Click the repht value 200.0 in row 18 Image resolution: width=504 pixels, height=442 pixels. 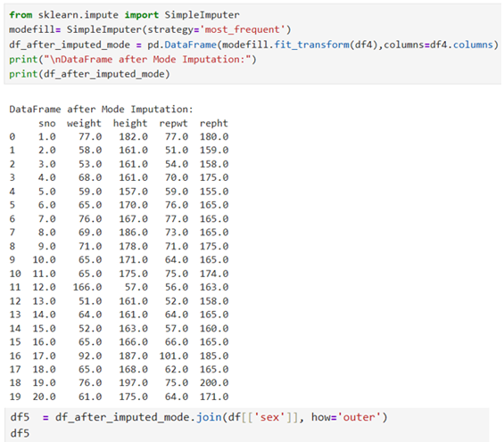(214, 382)
